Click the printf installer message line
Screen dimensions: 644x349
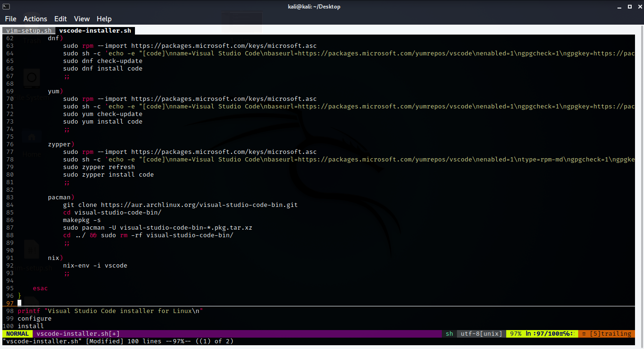110,311
